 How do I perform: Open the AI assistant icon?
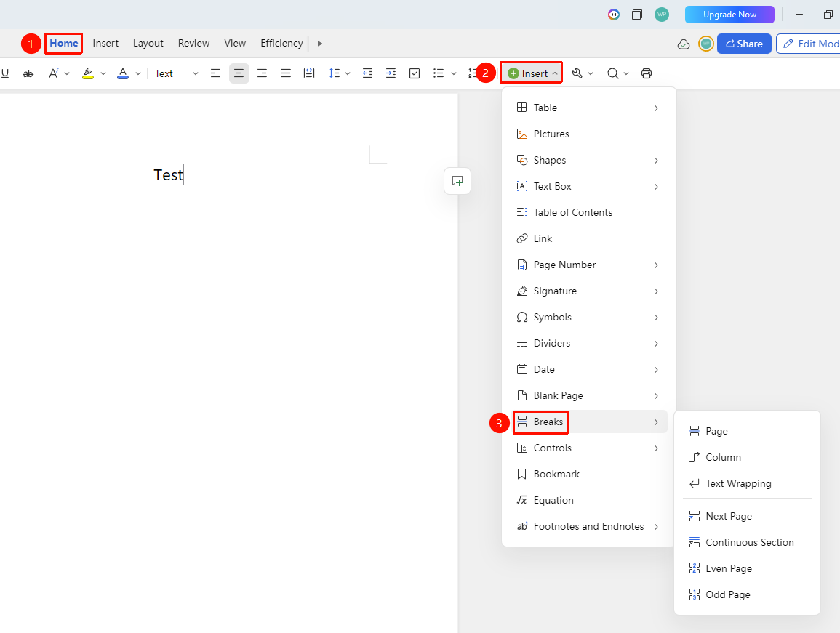coord(614,15)
